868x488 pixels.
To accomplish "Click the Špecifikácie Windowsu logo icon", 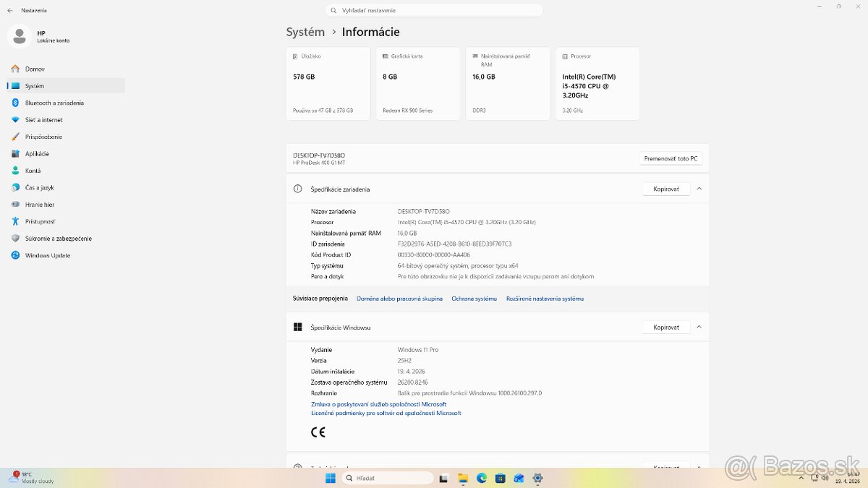I will (x=297, y=327).
